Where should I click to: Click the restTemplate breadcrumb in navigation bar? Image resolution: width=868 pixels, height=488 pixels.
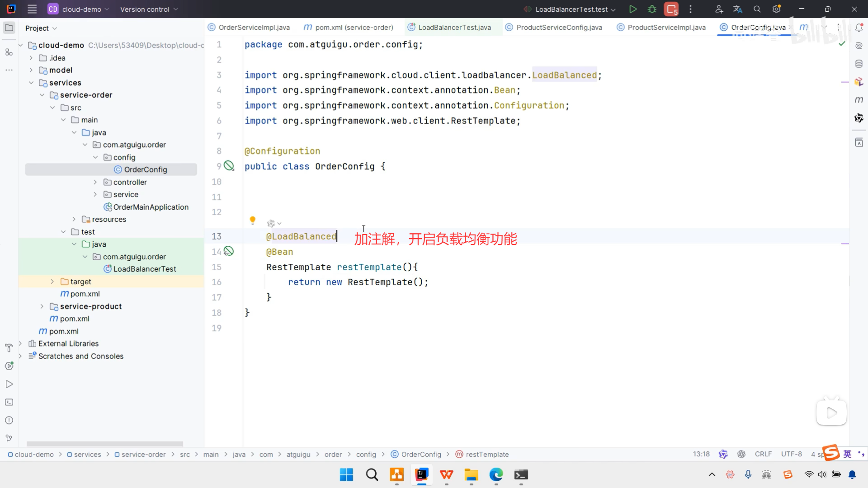(487, 454)
